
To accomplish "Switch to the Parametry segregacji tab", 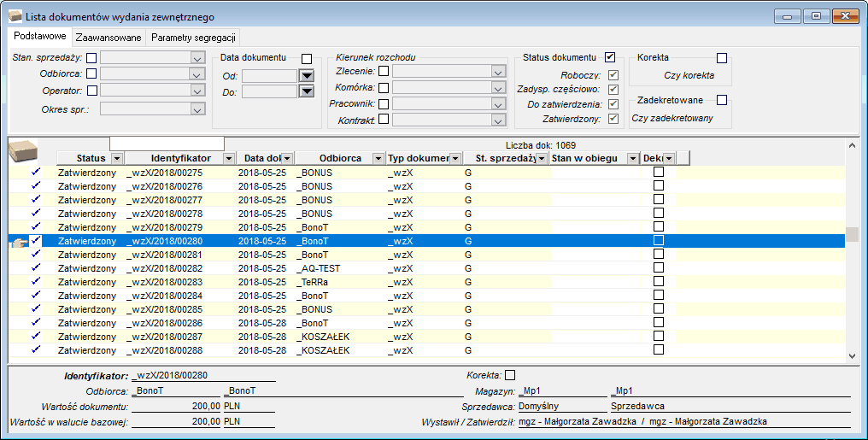I will 193,38.
